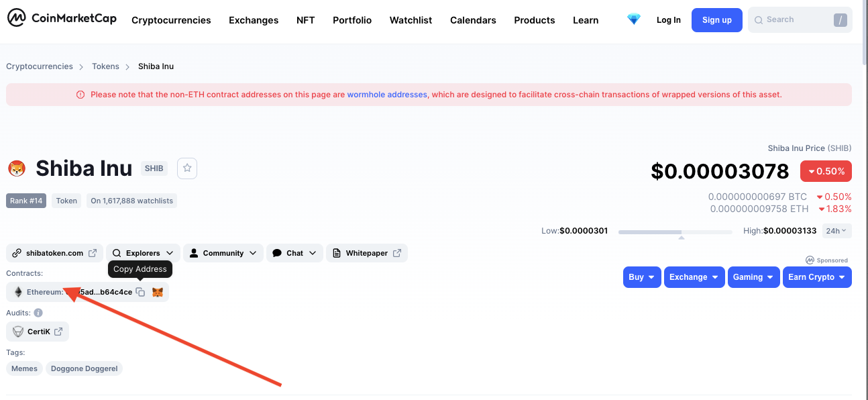Open the Earn Crypto dropdown button

pyautogui.click(x=817, y=277)
